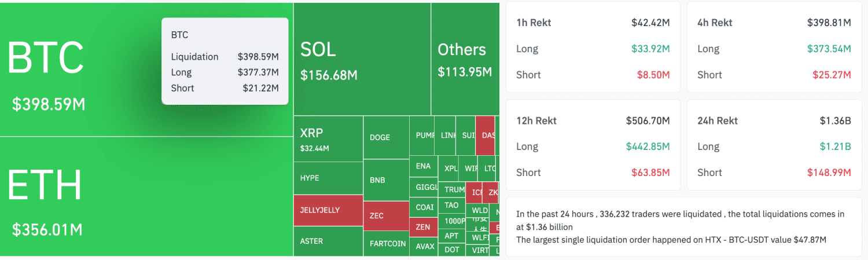Click the red ZEN tile
The image size is (868, 260).
click(423, 227)
